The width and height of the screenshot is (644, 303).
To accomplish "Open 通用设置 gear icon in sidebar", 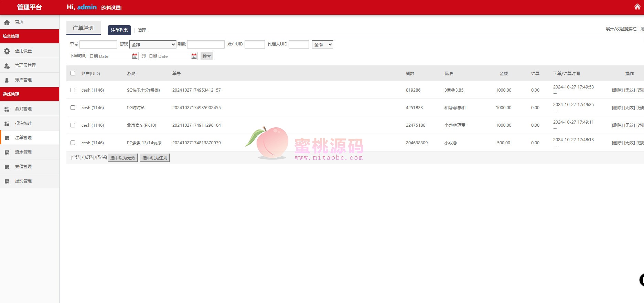I will click(7, 51).
